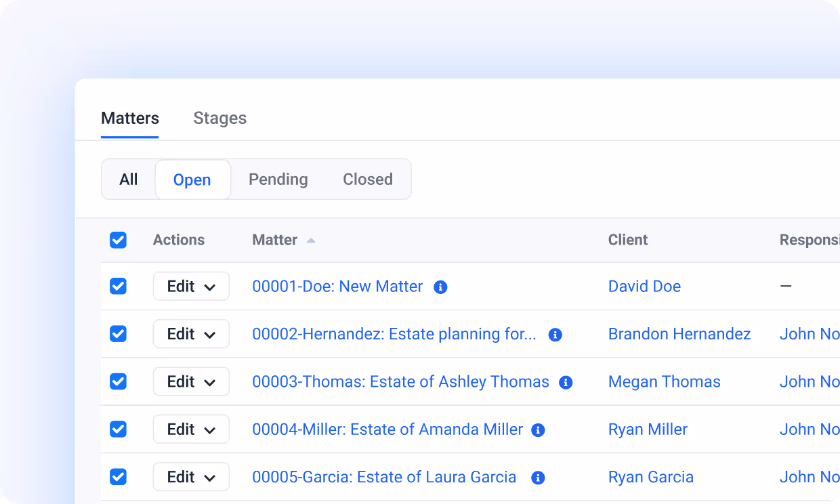Open info icon for 00004-Miller matter
Viewport: 840px width, 504px height.
tap(538, 430)
